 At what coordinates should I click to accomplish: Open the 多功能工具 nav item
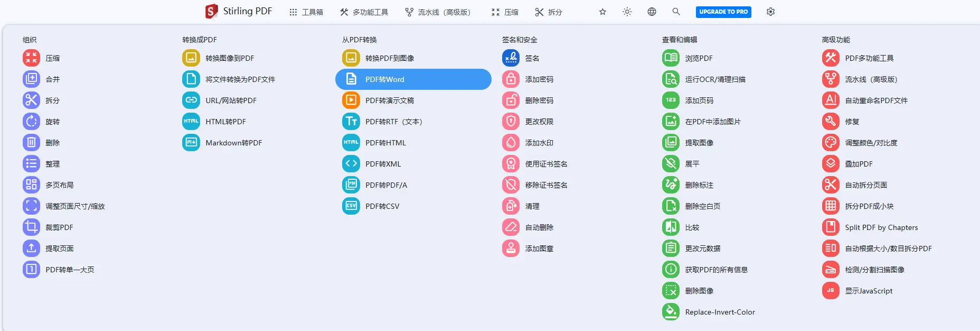pos(364,12)
